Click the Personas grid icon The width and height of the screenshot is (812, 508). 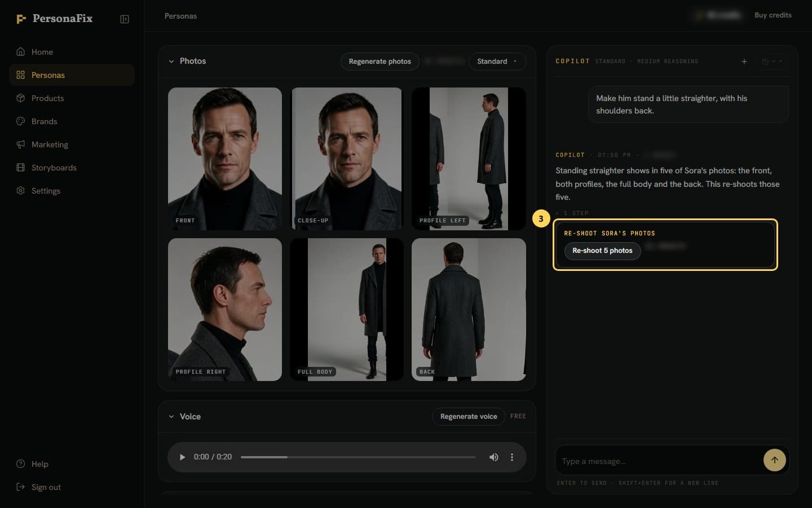pyautogui.click(x=21, y=75)
